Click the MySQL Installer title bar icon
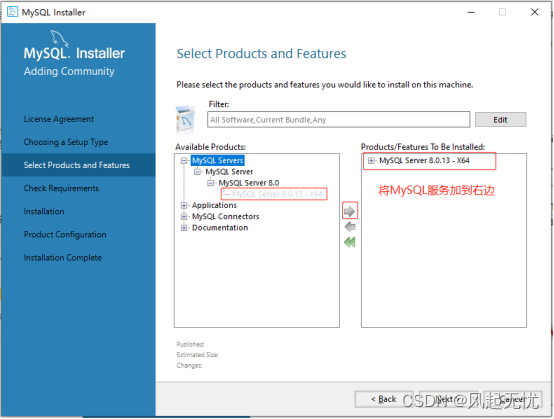Image resolution: width=554 pixels, height=419 pixels. pyautogui.click(x=12, y=12)
